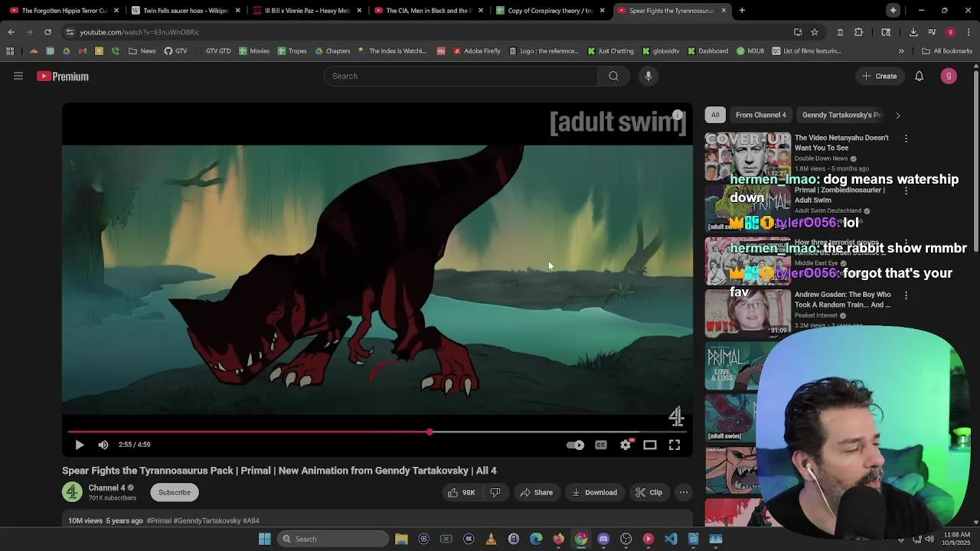Play the paused Primal video
The width and height of the screenshot is (980, 551).
pyautogui.click(x=80, y=445)
